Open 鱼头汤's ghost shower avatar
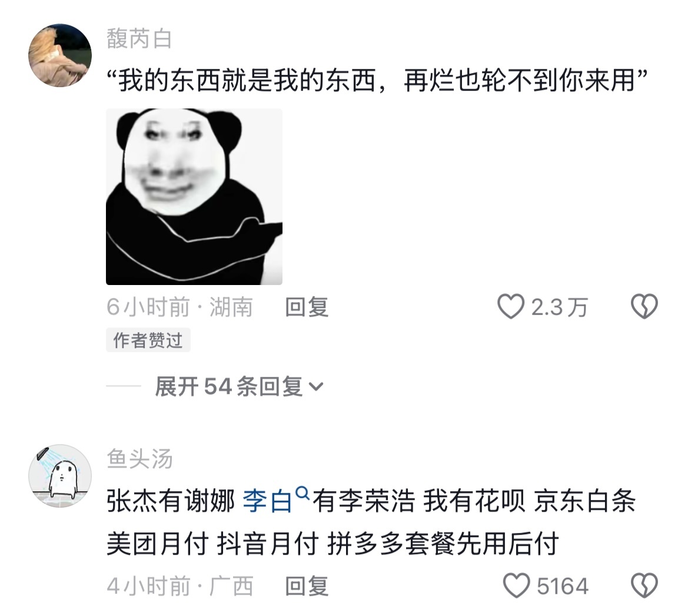688x616 pixels. (x=60, y=476)
